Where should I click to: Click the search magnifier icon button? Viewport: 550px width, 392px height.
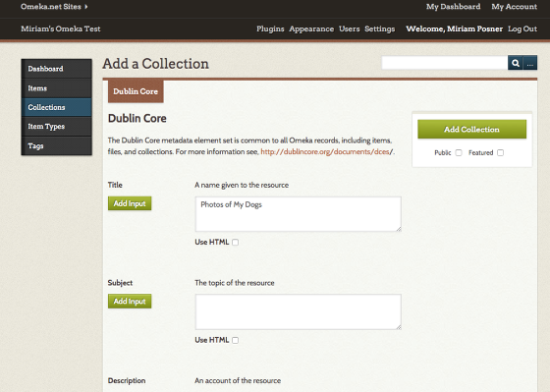516,63
